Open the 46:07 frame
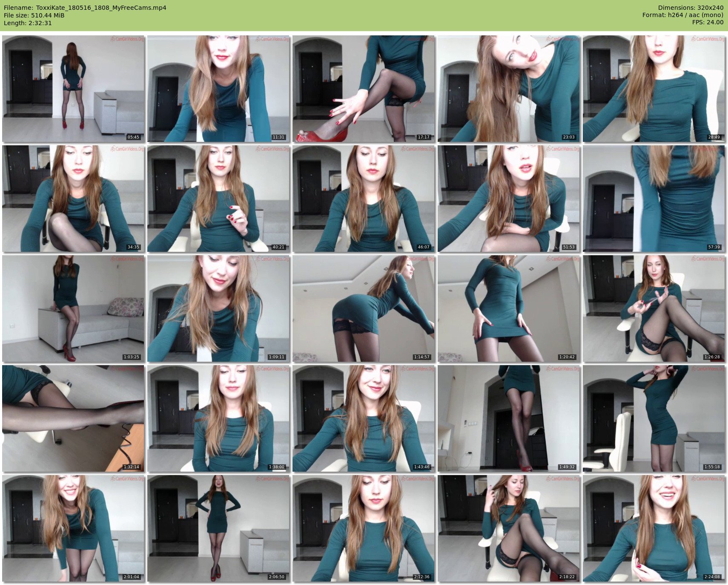This screenshot has width=728, height=585. point(364,199)
